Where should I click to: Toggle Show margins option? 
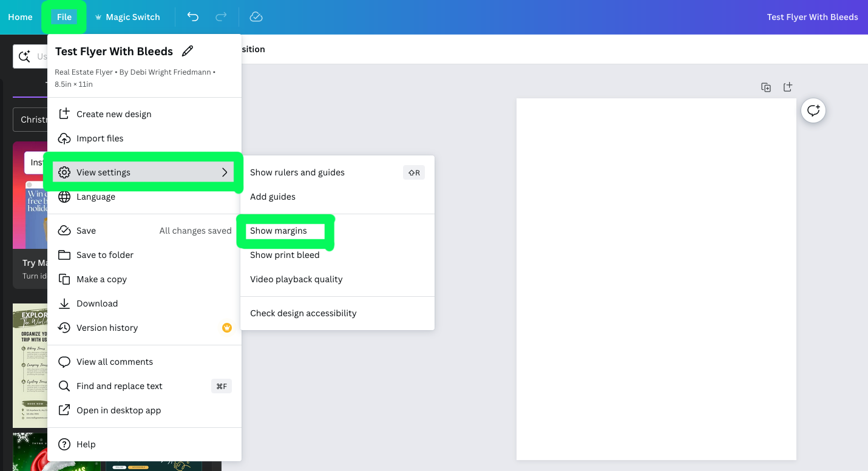[x=279, y=231]
